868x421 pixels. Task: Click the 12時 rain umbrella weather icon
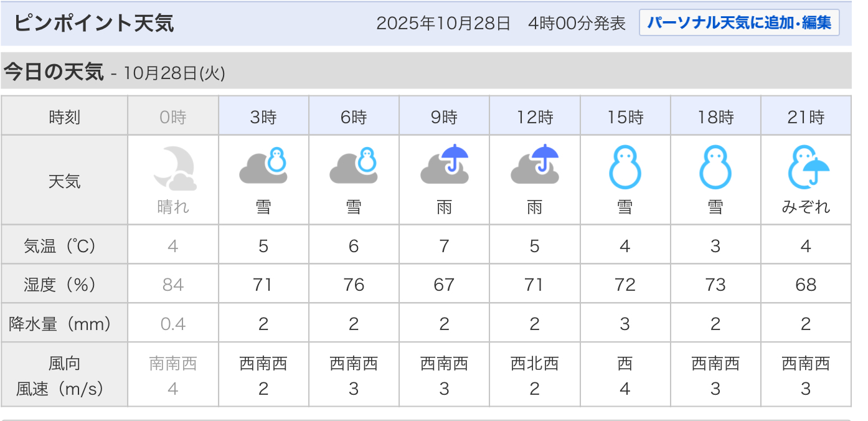pos(534,164)
